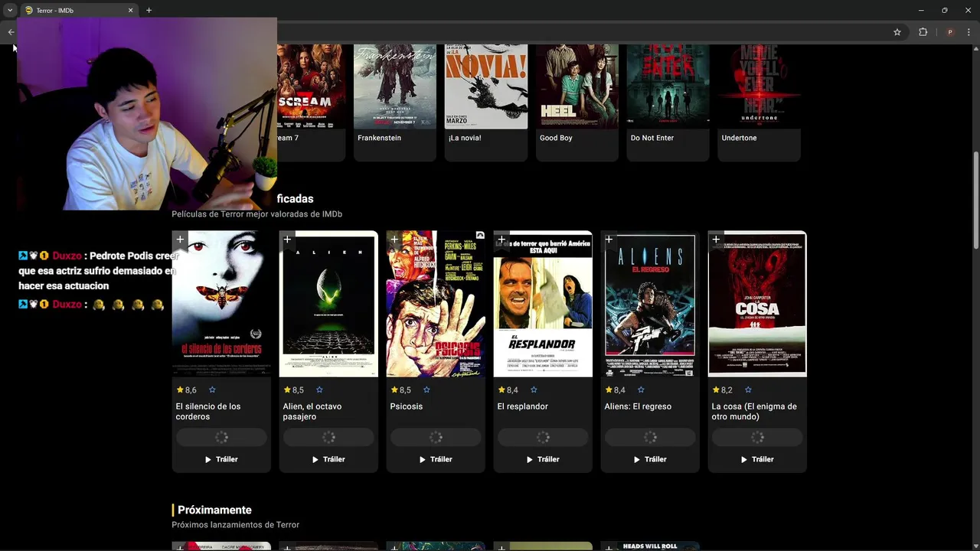Image resolution: width=980 pixels, height=551 pixels.
Task: Play Tráiler for La cosa
Action: click(757, 459)
